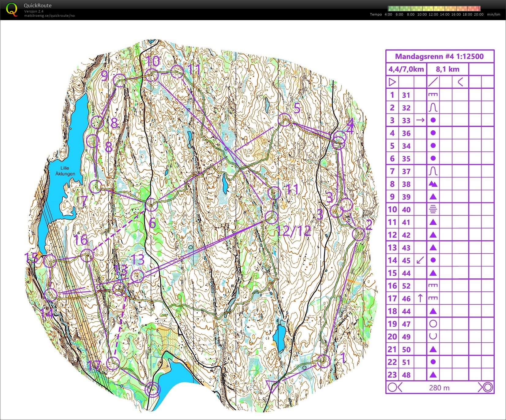Screen dimensions: 506x420
Task: Click control circle 1 near the start
Action: (x=323, y=361)
